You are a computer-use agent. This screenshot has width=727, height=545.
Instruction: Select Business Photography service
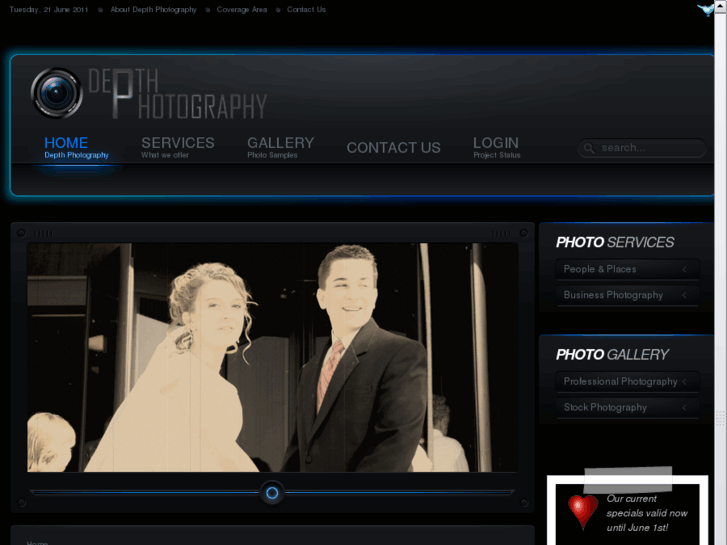[627, 295]
